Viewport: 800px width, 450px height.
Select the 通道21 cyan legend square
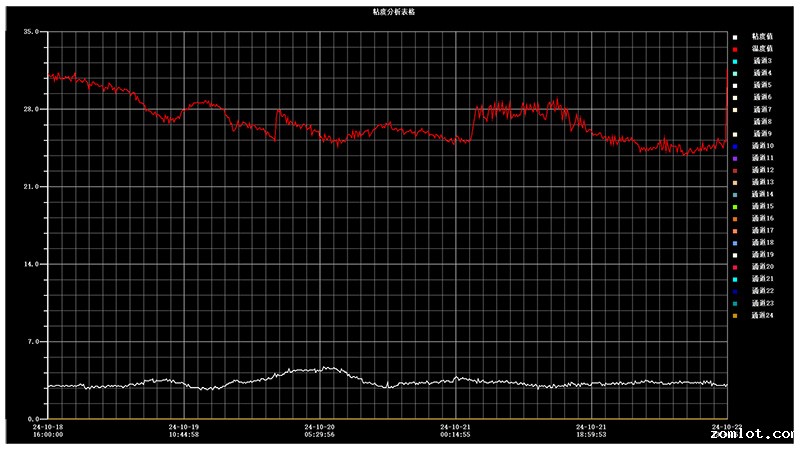pyautogui.click(x=734, y=279)
